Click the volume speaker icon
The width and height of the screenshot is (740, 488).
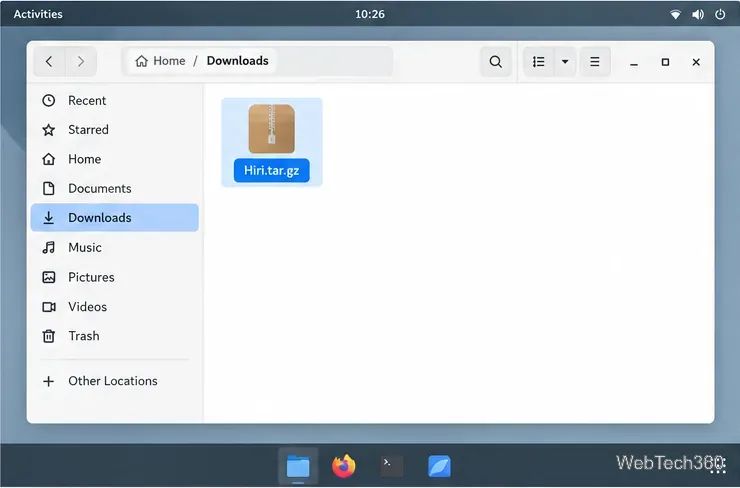tap(698, 15)
